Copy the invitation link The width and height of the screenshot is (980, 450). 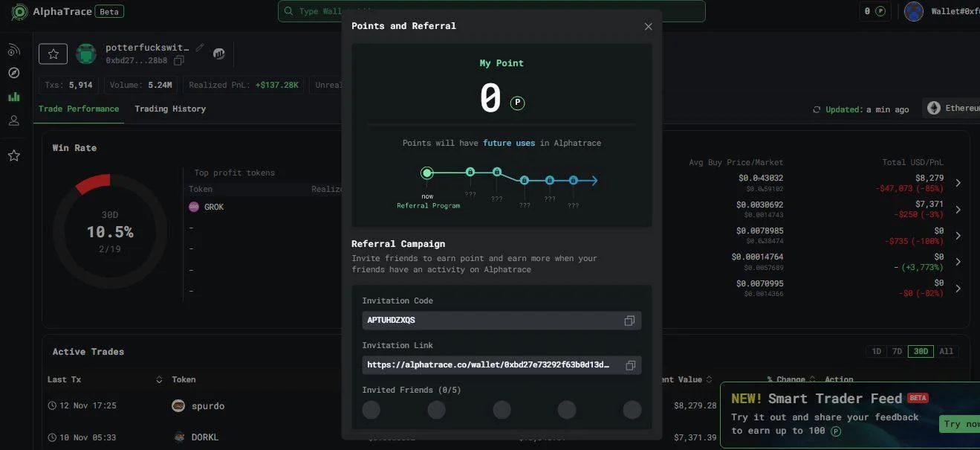pos(630,365)
